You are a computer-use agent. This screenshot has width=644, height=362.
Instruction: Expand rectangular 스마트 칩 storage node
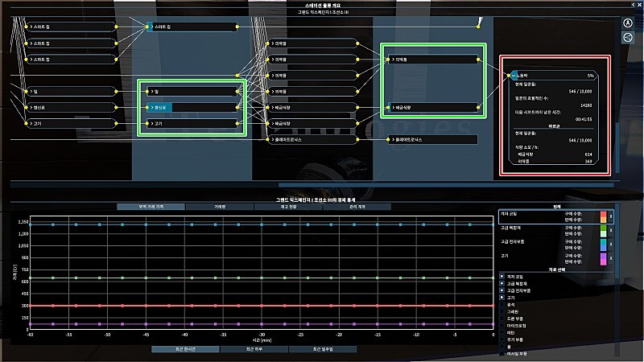click(152, 27)
